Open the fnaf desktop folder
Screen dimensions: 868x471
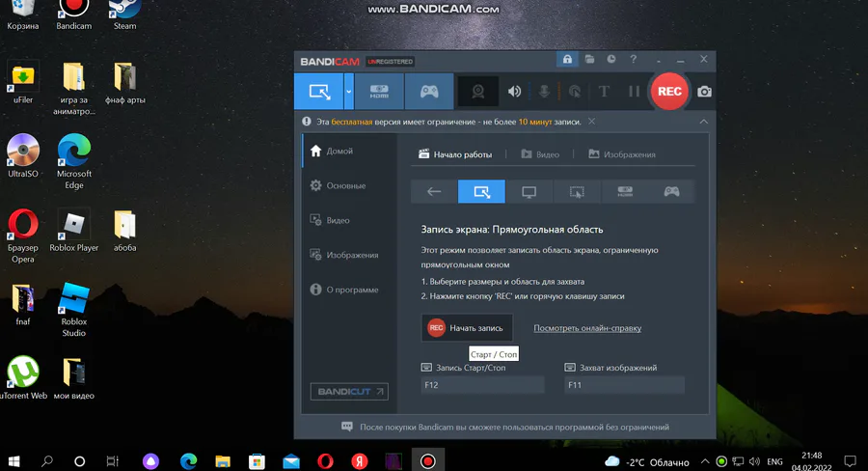click(x=23, y=304)
